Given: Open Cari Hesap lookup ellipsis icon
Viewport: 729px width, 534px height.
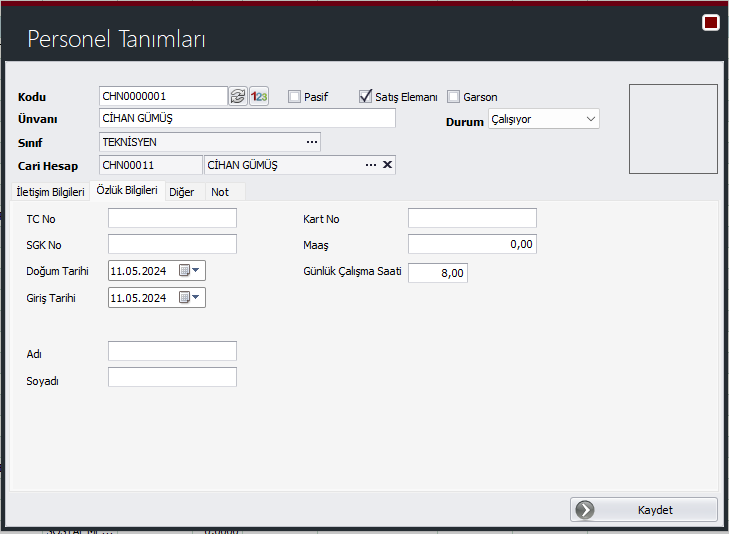Looking at the screenshot, I should point(371,165).
